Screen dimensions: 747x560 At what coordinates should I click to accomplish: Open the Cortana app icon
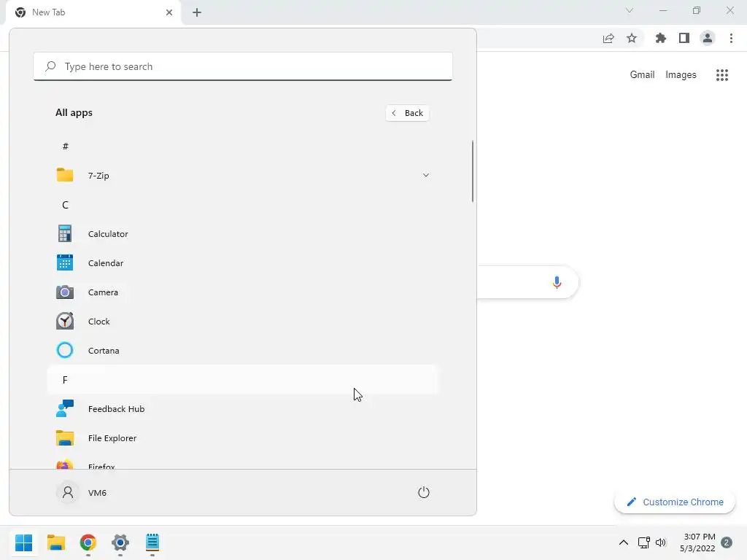tap(65, 351)
